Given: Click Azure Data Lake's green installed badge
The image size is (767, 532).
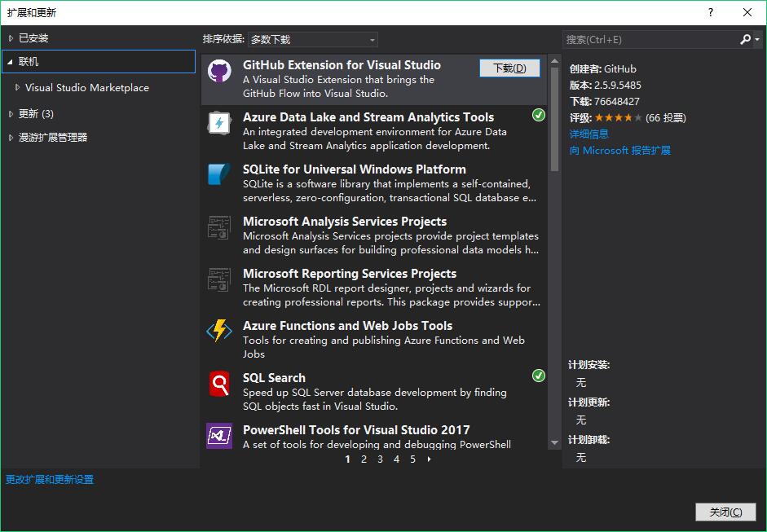Looking at the screenshot, I should (x=538, y=115).
